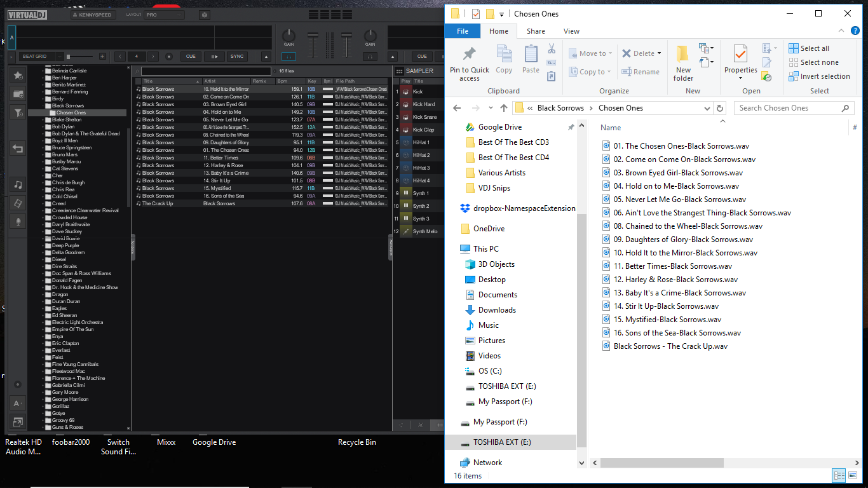Switch to details view in Explorer

[839, 475]
